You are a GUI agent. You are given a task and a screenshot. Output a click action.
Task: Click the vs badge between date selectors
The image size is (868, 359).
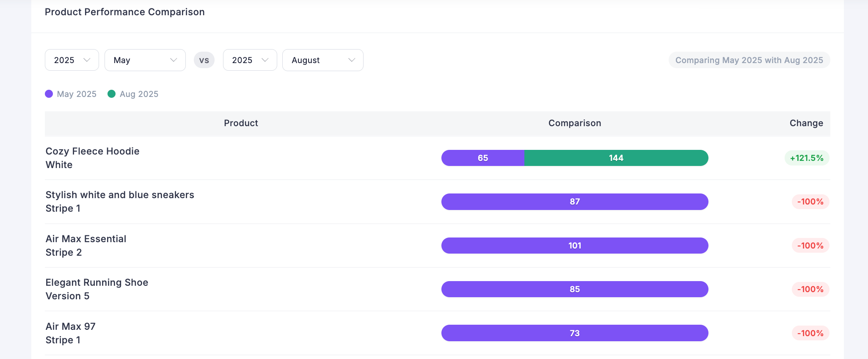click(x=204, y=60)
